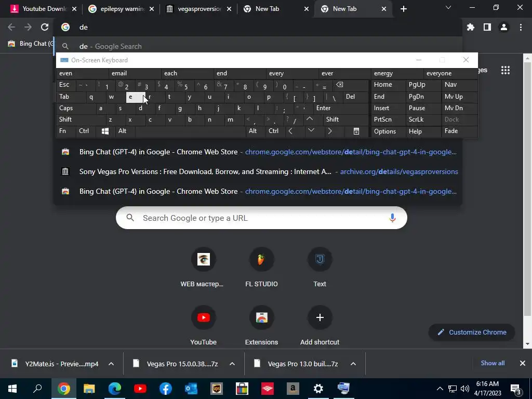This screenshot has height=399, width=532.
Task: Launch Microsoft Edge from the taskbar
Action: point(115,389)
